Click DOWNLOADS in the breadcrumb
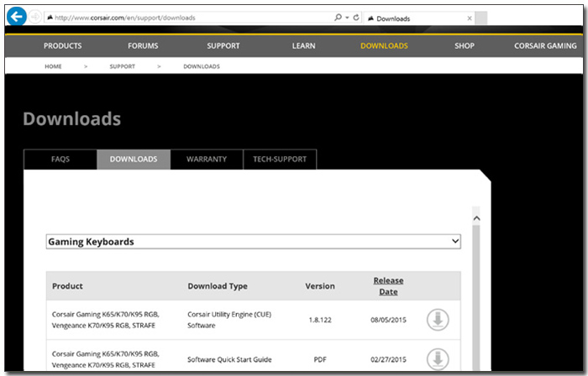 202,66
